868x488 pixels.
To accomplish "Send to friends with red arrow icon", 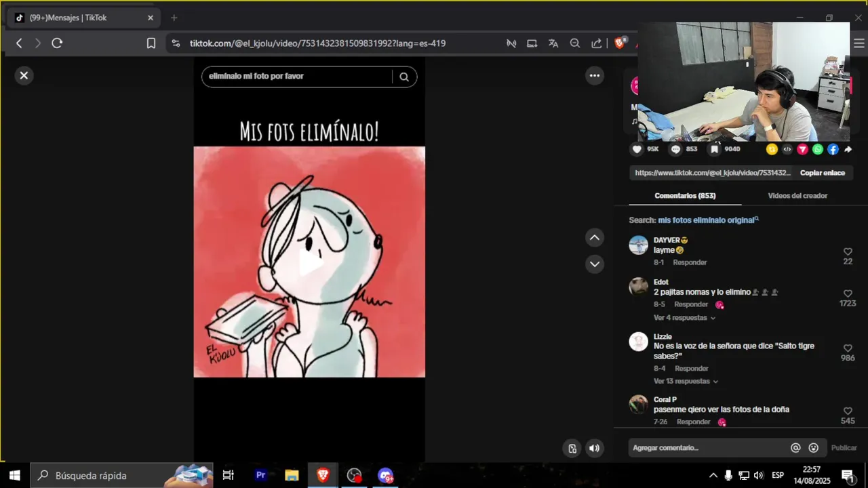I will pyautogui.click(x=802, y=149).
